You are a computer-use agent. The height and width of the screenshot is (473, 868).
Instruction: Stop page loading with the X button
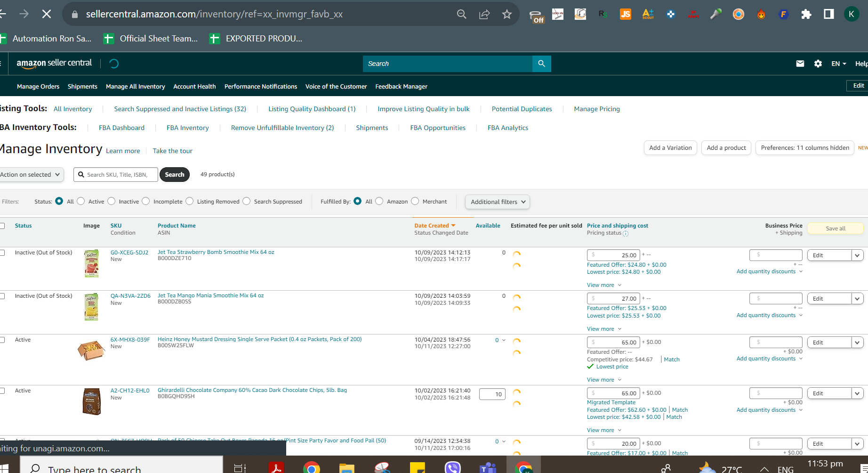47,14
